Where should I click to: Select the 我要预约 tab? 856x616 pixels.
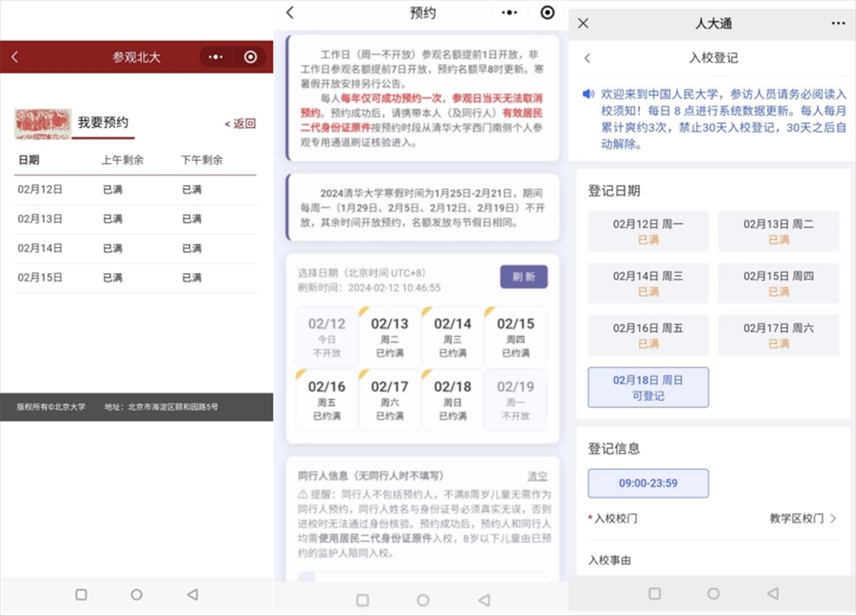click(x=103, y=123)
